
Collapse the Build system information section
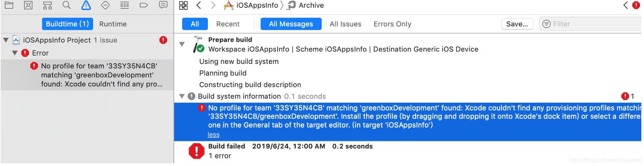[182, 96]
